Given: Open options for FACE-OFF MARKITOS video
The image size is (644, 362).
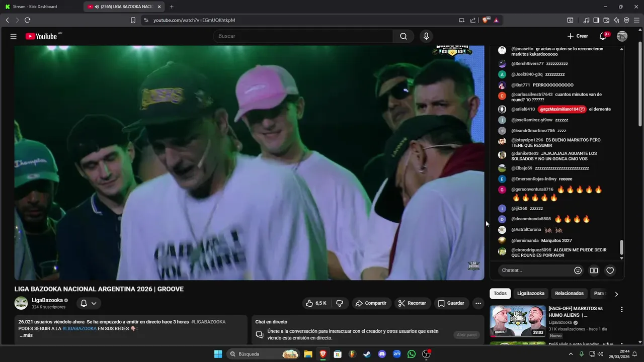Looking at the screenshot, I should (622, 310).
